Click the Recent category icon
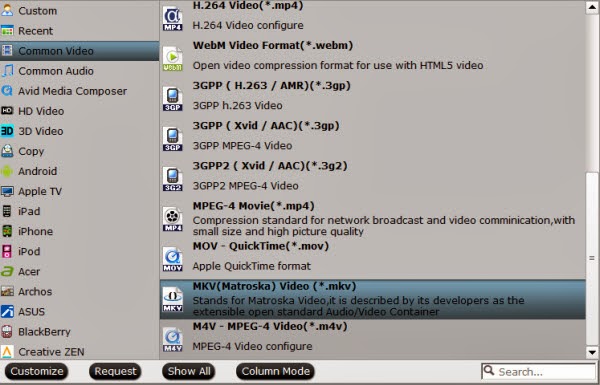The height and width of the screenshot is (385, 600). [x=7, y=31]
